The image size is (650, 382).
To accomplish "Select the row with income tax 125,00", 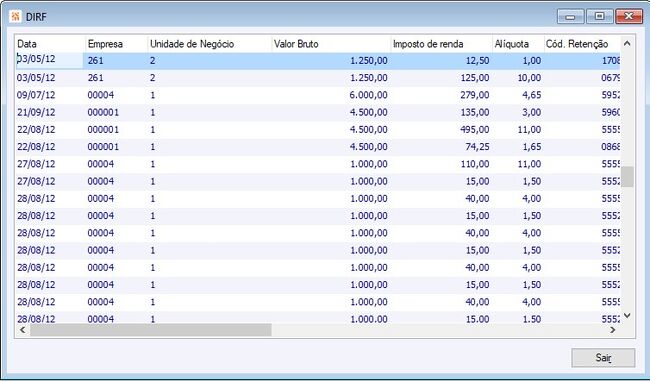I will (318, 78).
